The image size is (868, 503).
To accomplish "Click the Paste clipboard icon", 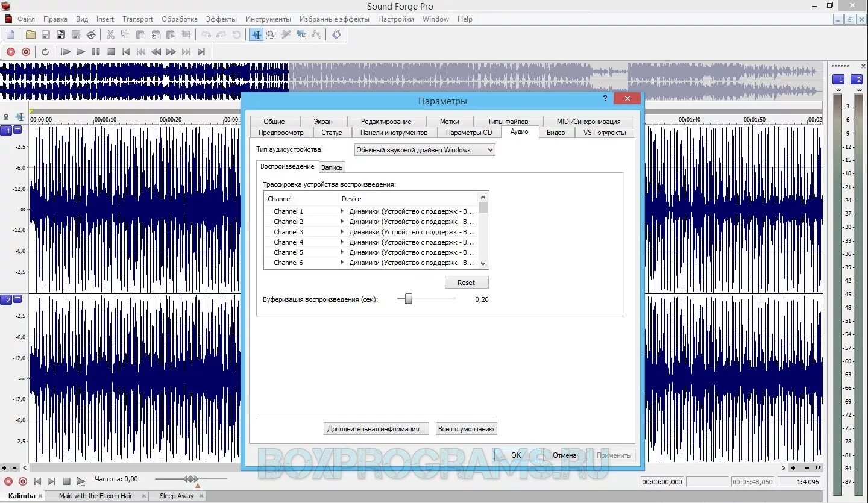I will pos(140,34).
